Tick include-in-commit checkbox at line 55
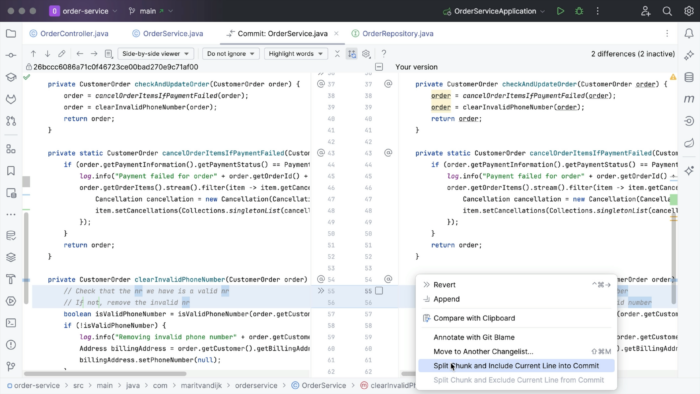 379,291
